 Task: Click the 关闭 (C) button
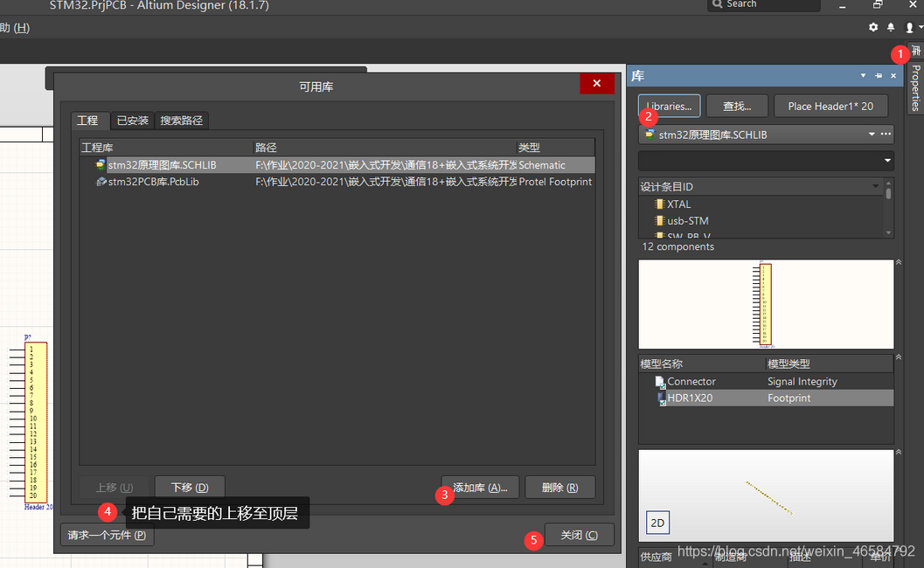(580, 535)
